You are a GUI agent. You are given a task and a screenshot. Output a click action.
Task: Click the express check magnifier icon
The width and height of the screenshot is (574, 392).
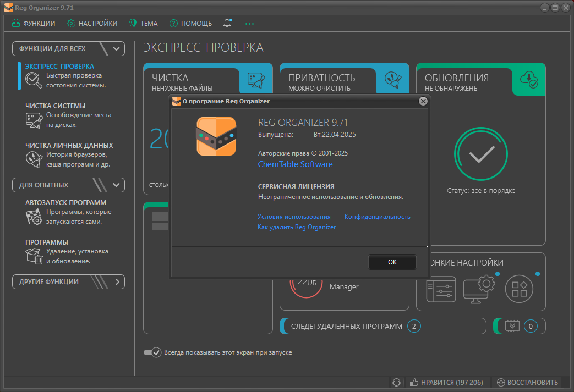(34, 80)
